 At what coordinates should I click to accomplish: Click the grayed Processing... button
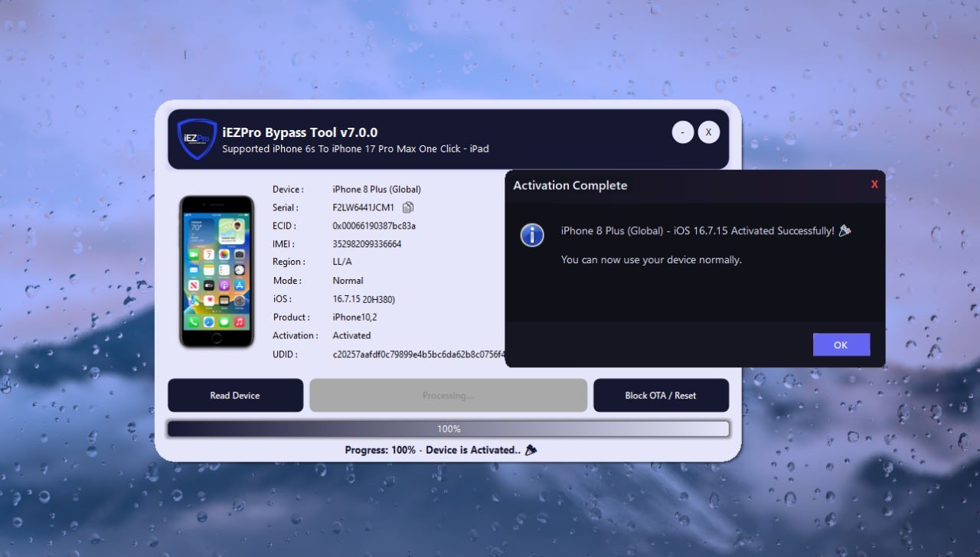pyautogui.click(x=448, y=396)
